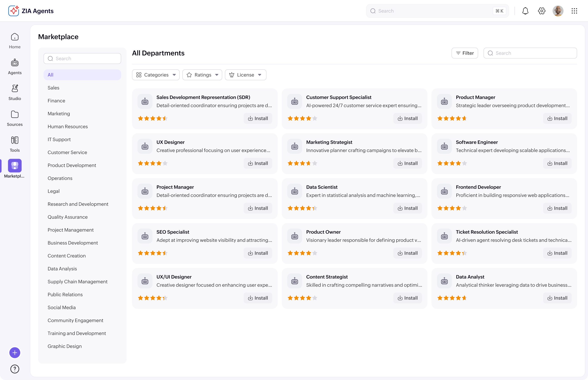Viewport: 588px width, 380px height.
Task: Click the purple plus button
Action: [15, 353]
